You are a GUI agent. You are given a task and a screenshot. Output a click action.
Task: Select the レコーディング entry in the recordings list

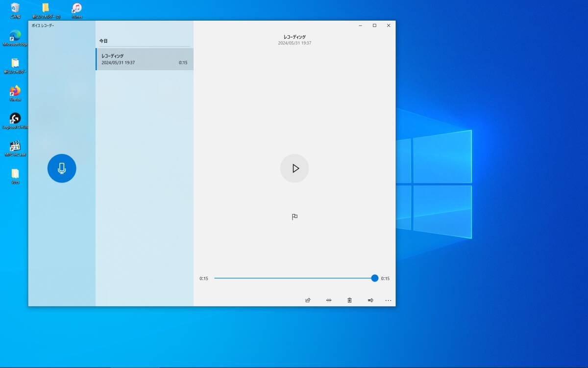(x=145, y=59)
